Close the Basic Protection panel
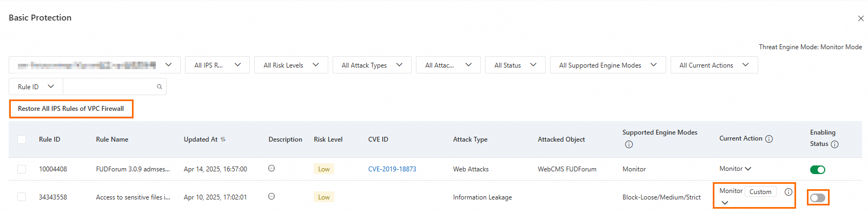This screenshot has height=213, width=868. [860, 18]
